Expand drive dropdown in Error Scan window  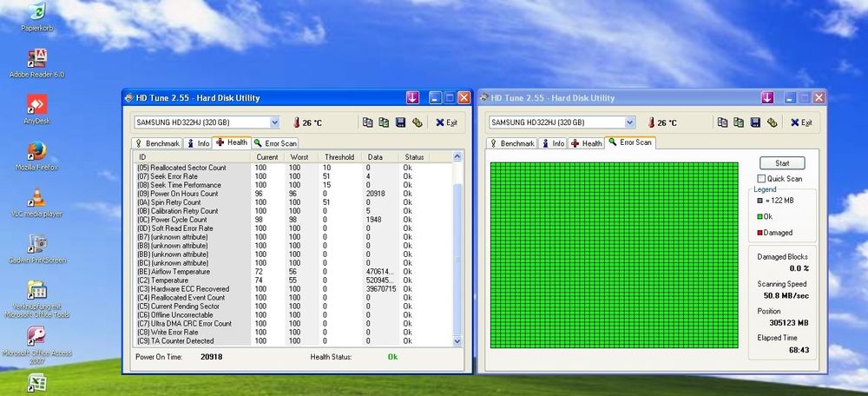pos(630,123)
